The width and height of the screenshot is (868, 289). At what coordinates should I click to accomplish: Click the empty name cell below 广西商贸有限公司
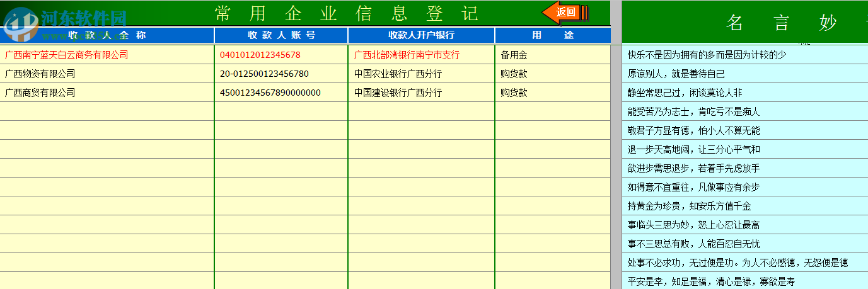[107, 111]
